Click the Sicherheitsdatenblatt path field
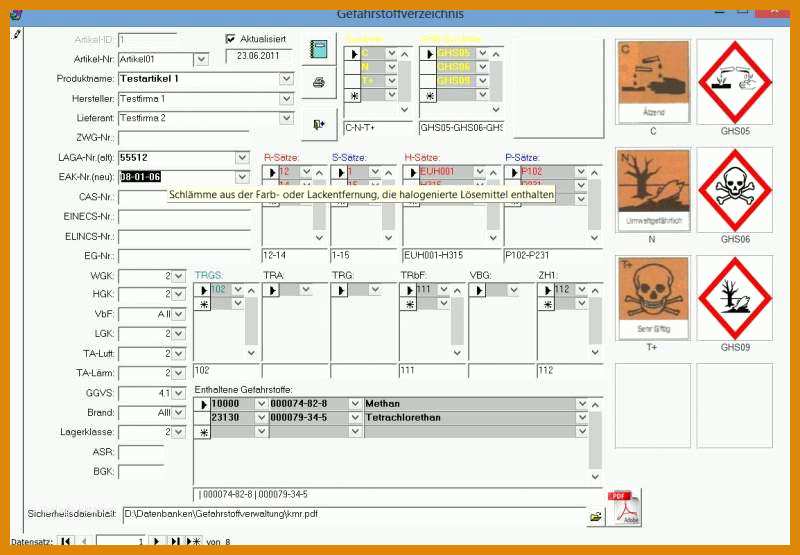This screenshot has width=800, height=555. coord(355,515)
